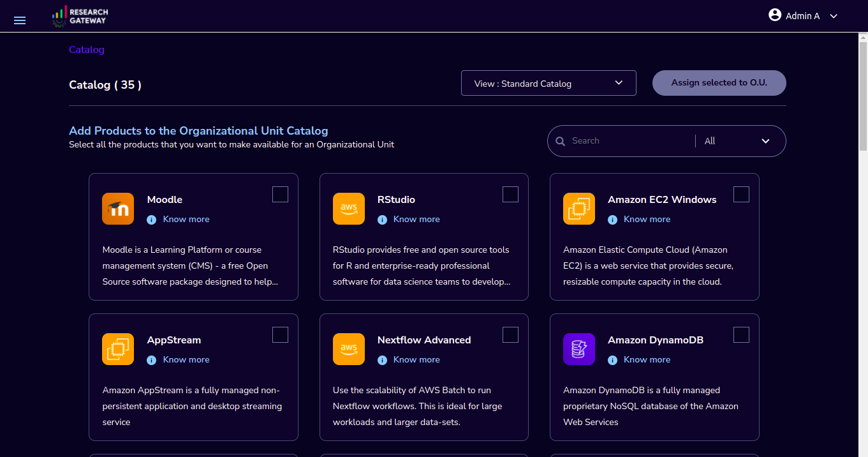Open the All category filter dropdown
Screen dimensions: 868x457
[737, 141]
